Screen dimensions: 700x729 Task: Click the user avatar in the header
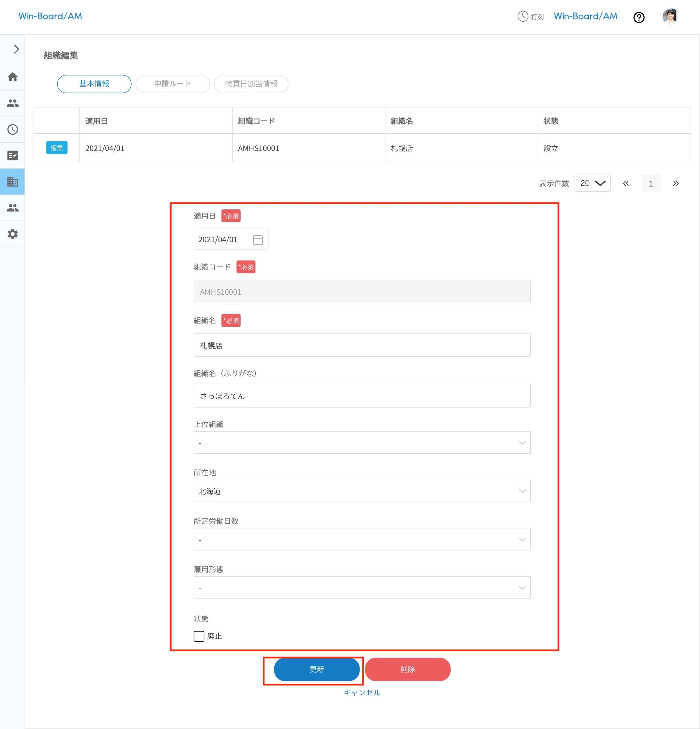(x=670, y=17)
